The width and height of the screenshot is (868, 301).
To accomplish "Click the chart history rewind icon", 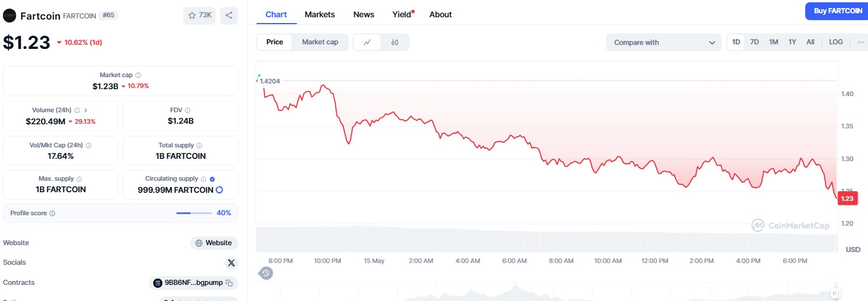I will (266, 273).
